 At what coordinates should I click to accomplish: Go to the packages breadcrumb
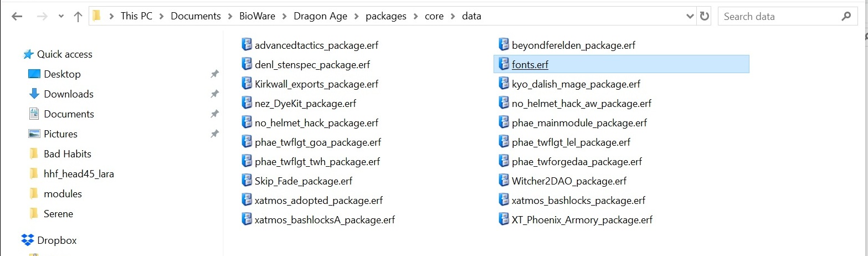tap(386, 16)
